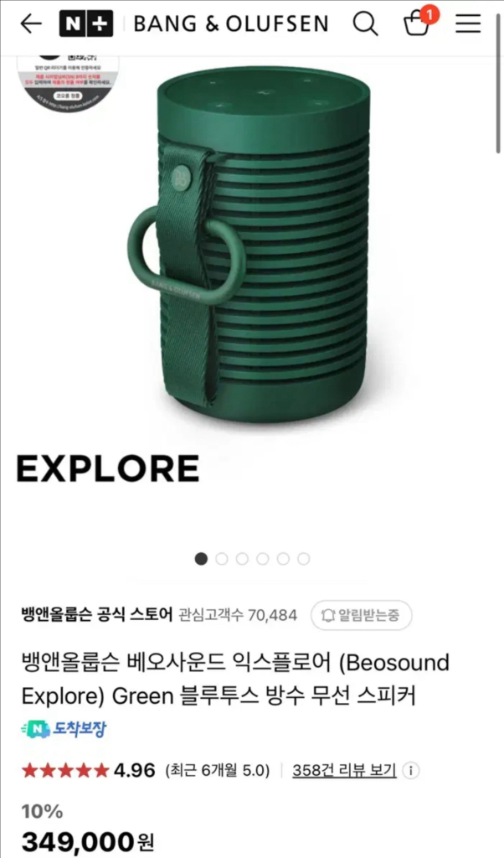504x858 pixels.
Task: Select the last image carousel dot
Action: point(303,559)
